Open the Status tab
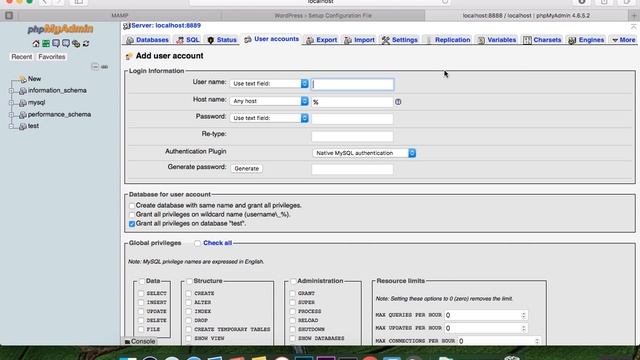The height and width of the screenshot is (360, 640). coord(222,40)
